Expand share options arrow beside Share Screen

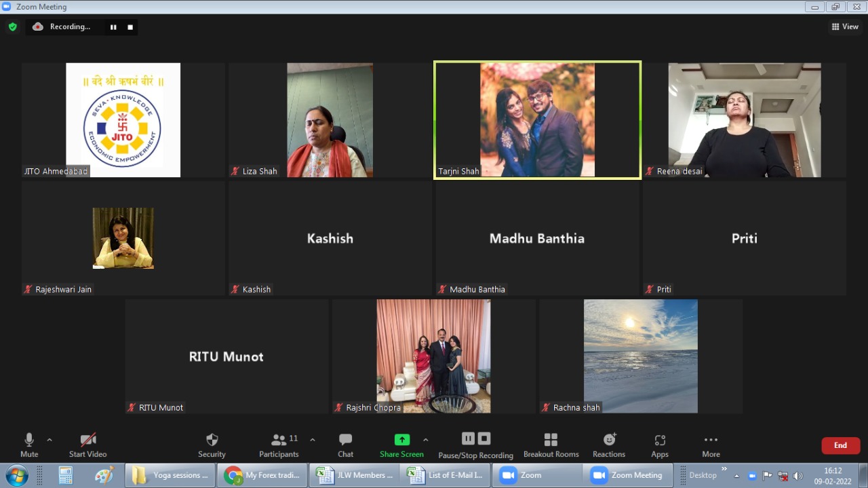[x=425, y=440]
